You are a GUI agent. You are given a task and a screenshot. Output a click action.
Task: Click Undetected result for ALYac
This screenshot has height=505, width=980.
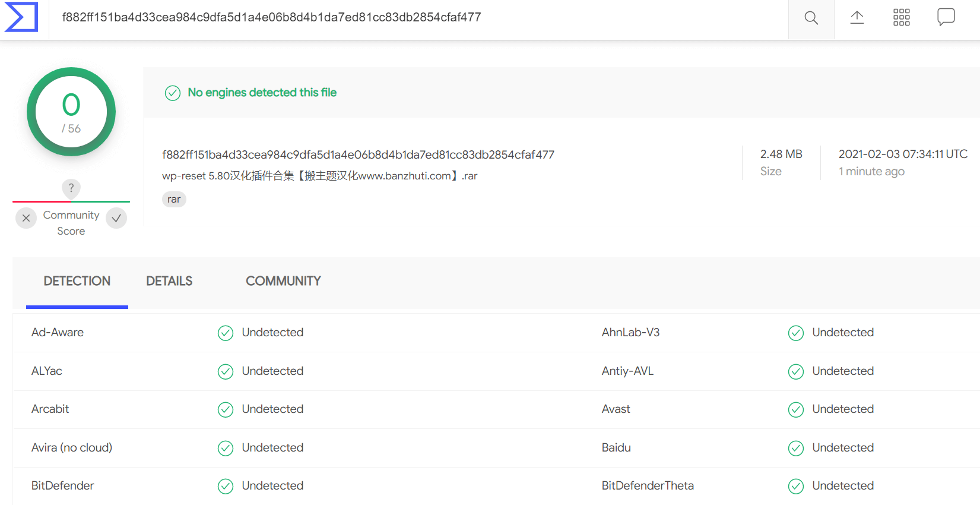[x=272, y=371]
